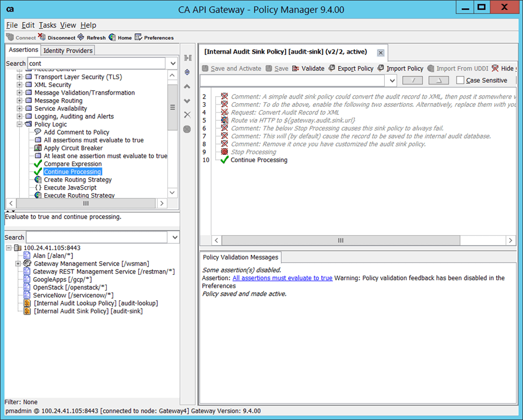
Task: Open Preferences from the toolbar
Action: pyautogui.click(x=138, y=38)
